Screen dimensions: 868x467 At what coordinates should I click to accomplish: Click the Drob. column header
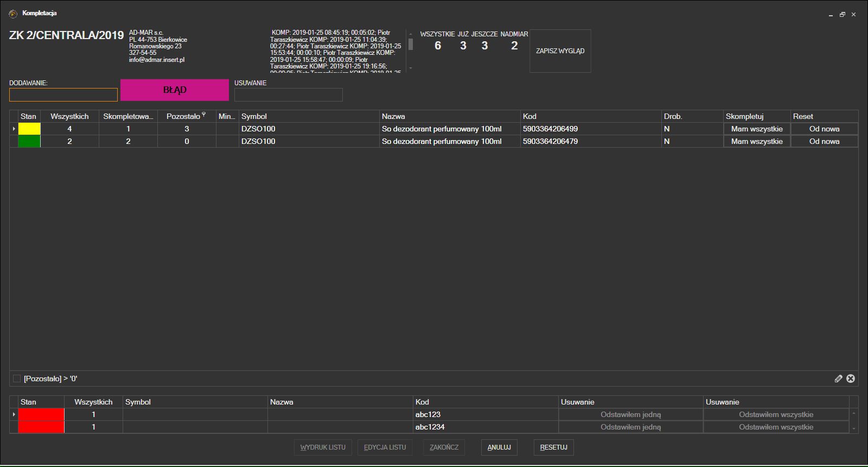692,116
